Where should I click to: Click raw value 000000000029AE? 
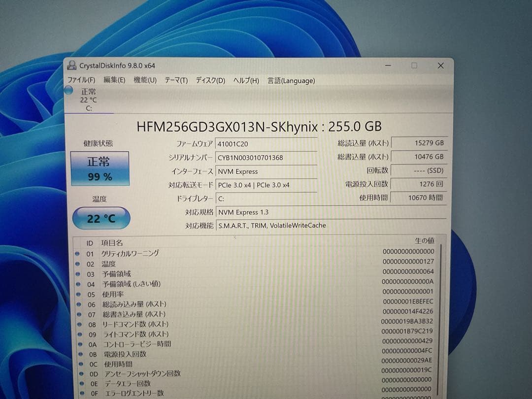(x=407, y=360)
